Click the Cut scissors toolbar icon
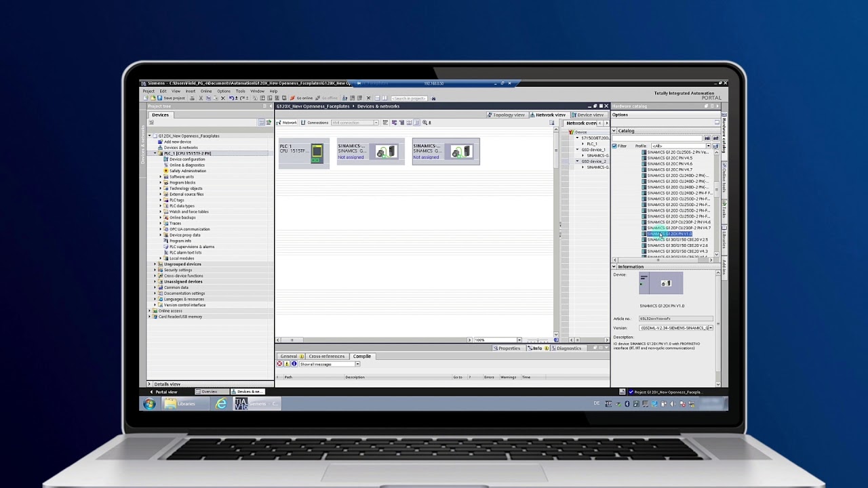The height and width of the screenshot is (488, 868). point(201,98)
